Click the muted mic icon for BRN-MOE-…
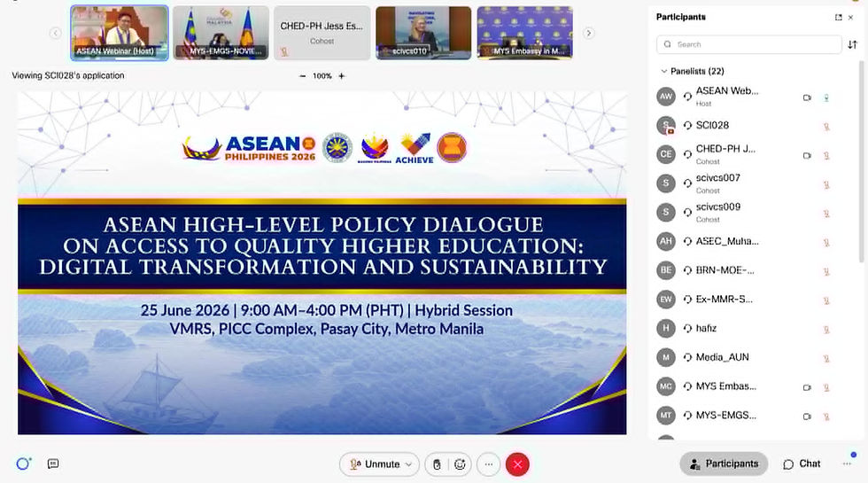 click(x=825, y=271)
